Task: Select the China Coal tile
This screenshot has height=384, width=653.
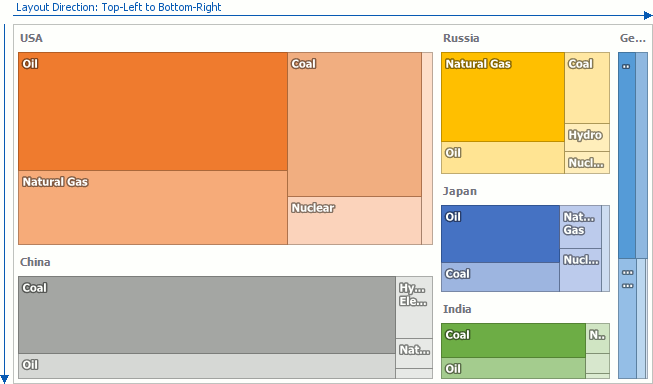Action: tap(207, 315)
